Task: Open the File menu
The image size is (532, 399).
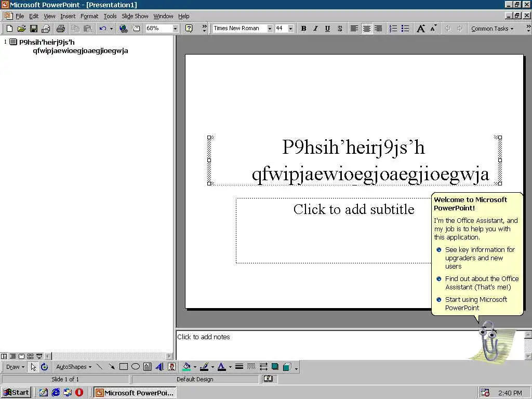Action: tap(20, 16)
